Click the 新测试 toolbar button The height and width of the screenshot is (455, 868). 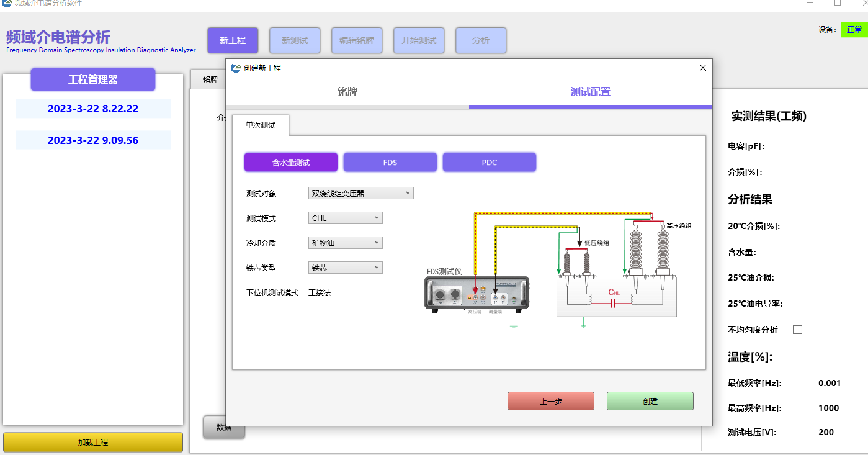tap(295, 40)
